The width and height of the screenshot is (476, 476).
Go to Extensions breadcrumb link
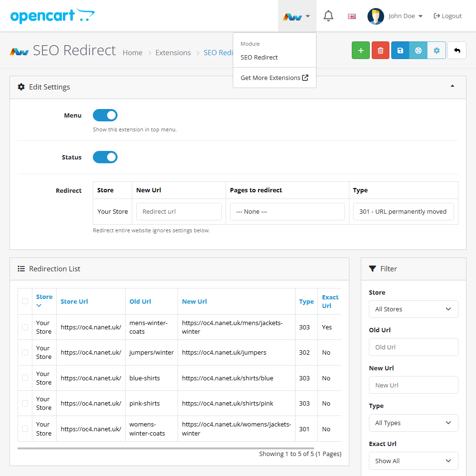tap(173, 53)
